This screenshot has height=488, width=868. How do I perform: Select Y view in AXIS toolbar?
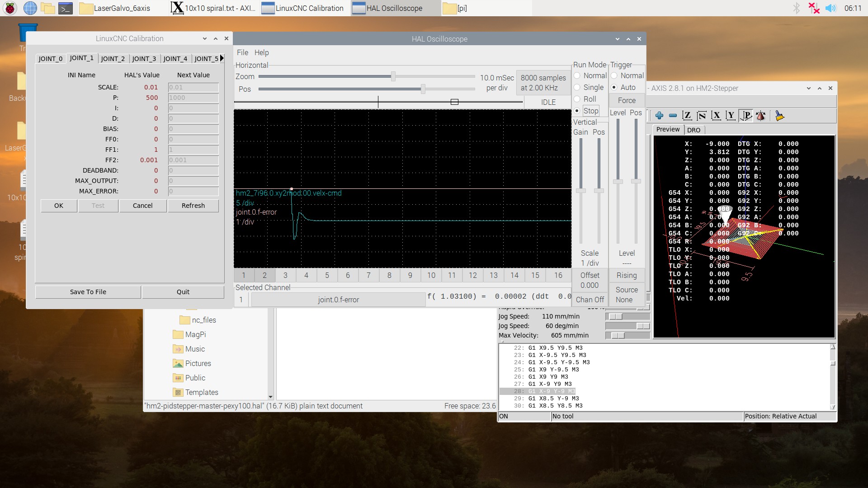pyautogui.click(x=731, y=116)
